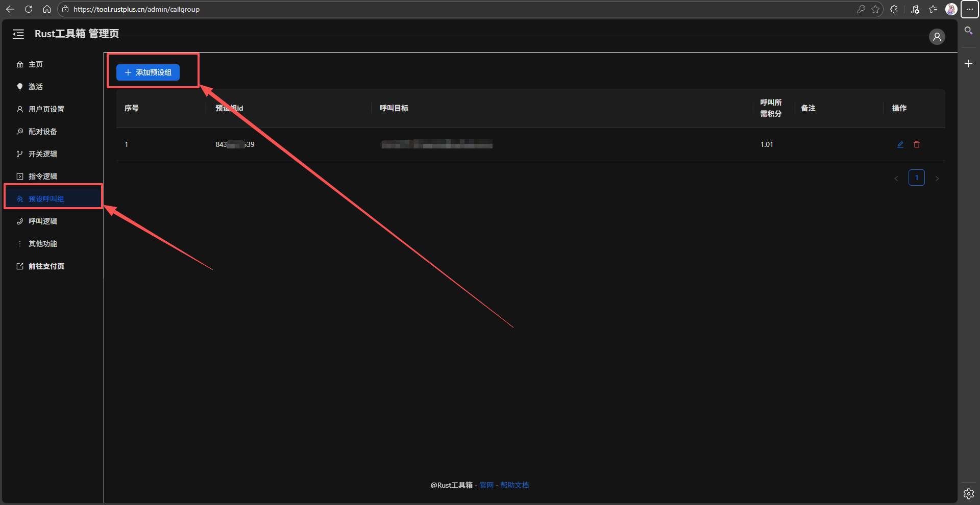
Task: Select page 1 in pagination
Action: 917,178
